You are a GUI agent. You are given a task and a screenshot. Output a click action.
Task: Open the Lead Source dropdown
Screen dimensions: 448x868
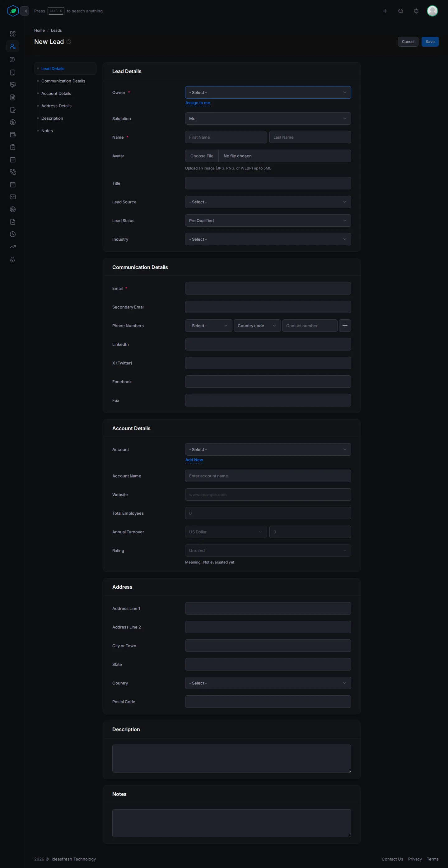268,202
